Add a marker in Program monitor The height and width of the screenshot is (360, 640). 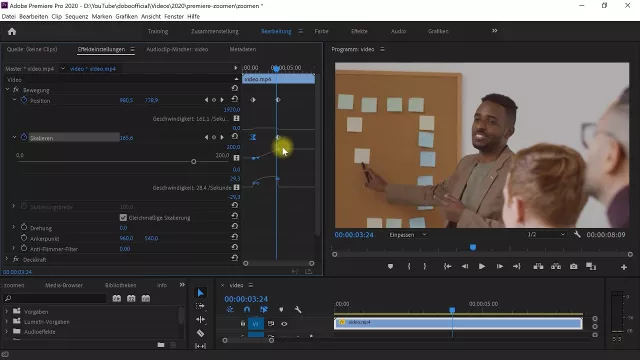391,267
